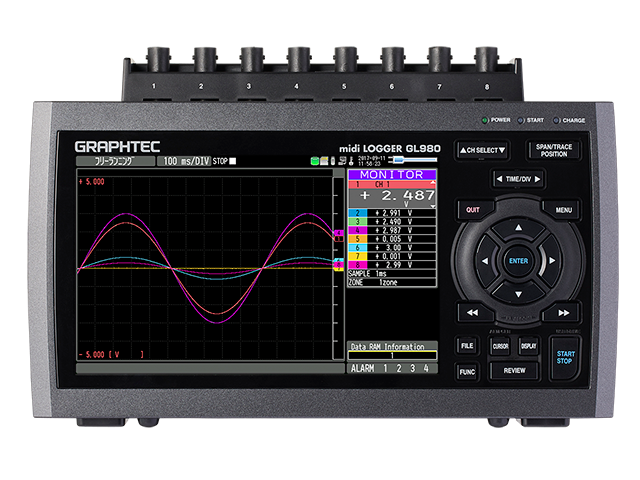
Task: Click ALARM indicator number 2
Action: click(399, 369)
